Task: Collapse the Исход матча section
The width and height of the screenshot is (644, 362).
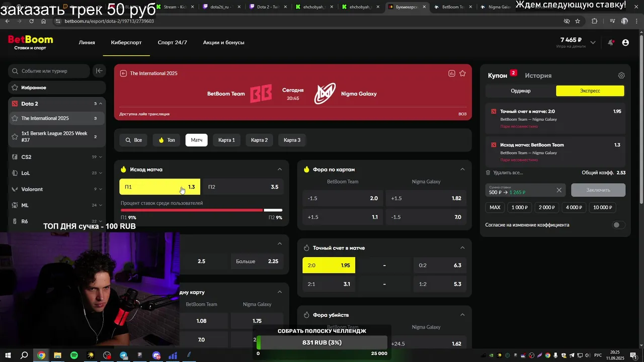Action: pos(280,169)
